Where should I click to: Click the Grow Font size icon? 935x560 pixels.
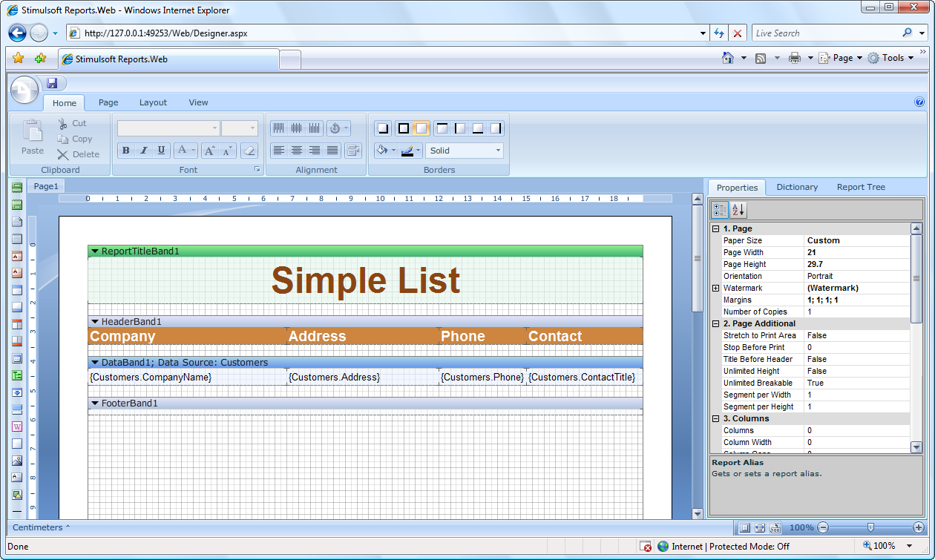click(x=209, y=151)
